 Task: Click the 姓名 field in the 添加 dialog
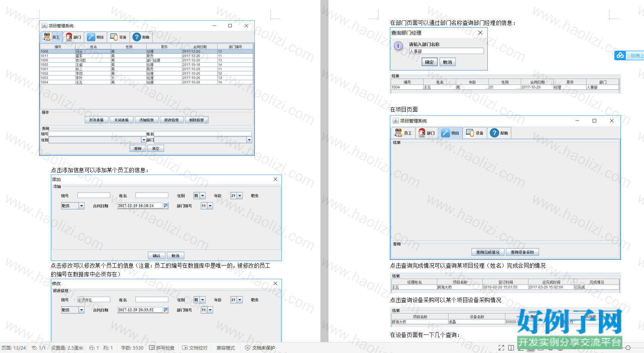pos(152,195)
